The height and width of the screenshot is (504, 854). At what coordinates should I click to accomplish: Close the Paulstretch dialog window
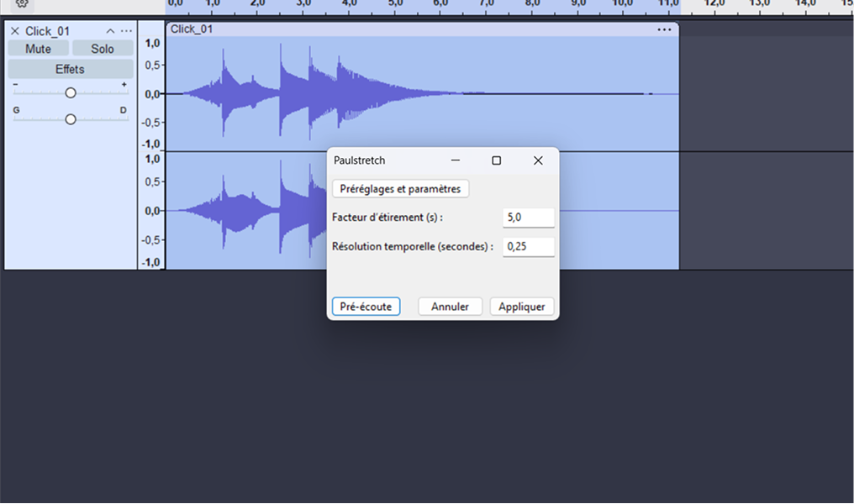538,160
